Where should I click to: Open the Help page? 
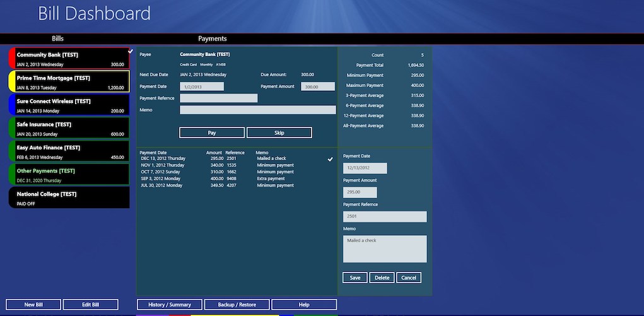pyautogui.click(x=303, y=305)
